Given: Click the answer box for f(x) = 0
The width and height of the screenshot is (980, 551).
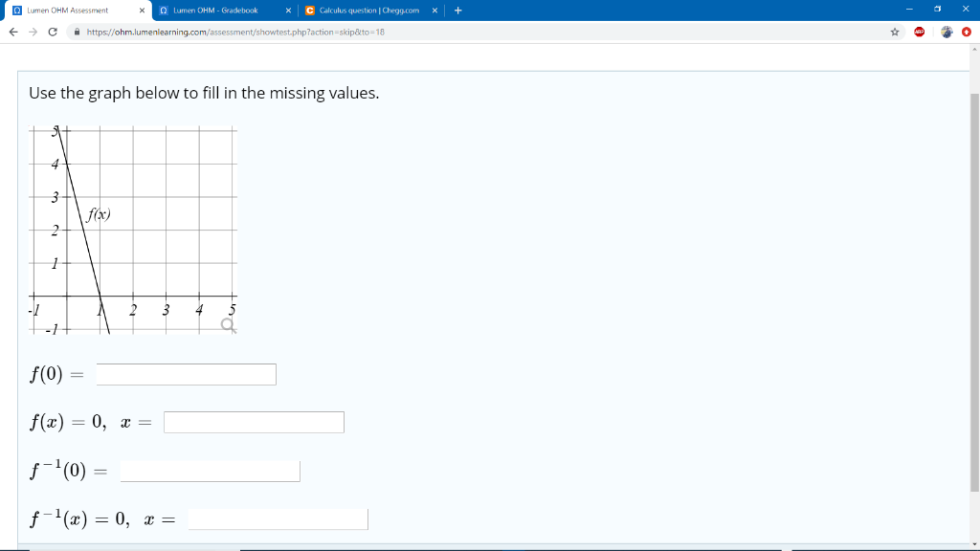Looking at the screenshot, I should tap(253, 422).
